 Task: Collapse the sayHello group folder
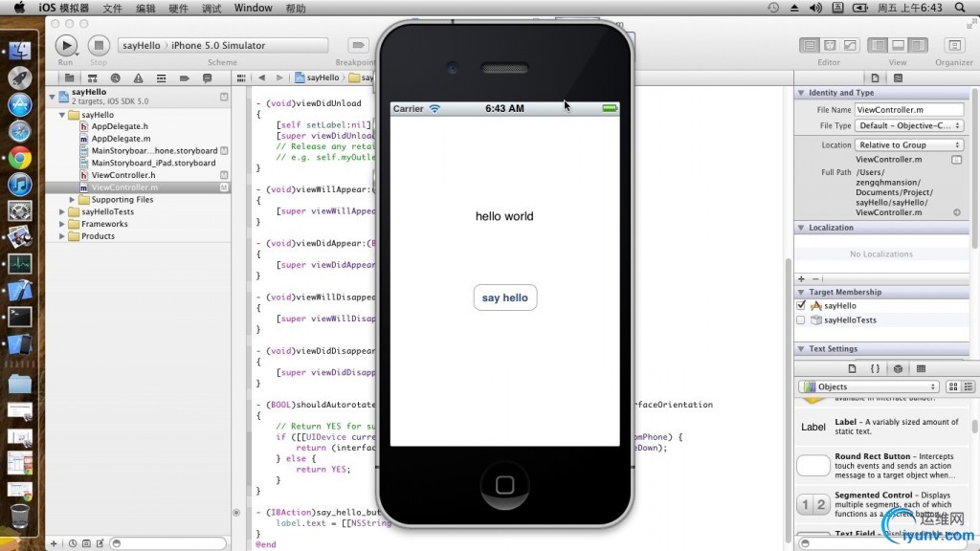62,115
